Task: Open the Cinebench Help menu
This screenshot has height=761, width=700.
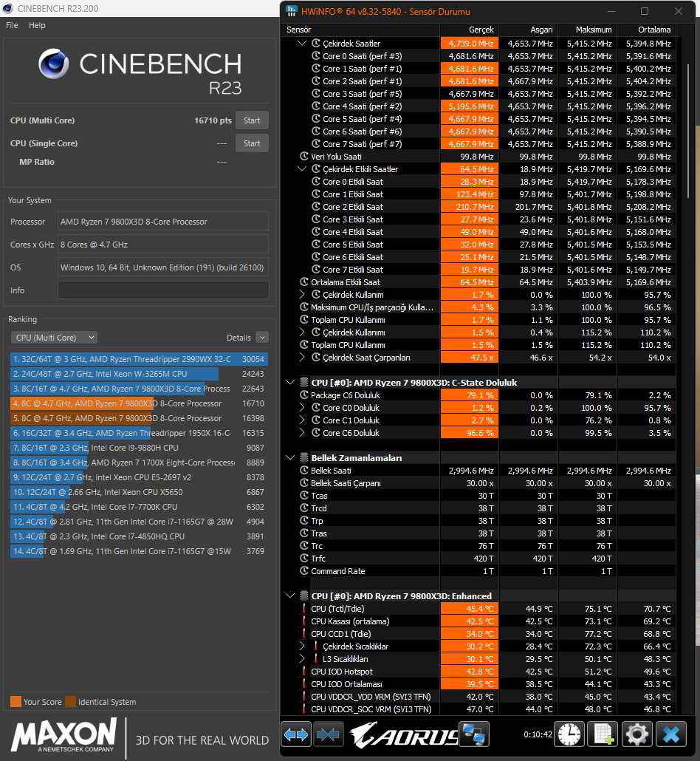Action: [37, 25]
